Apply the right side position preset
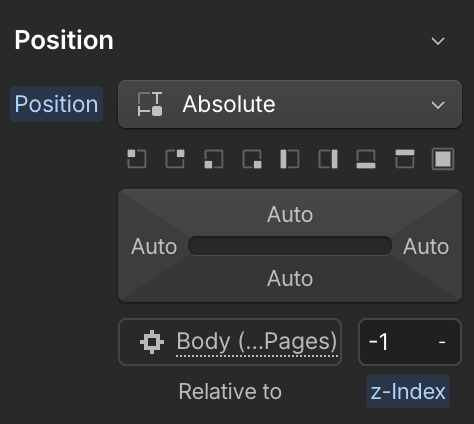The height and width of the screenshot is (424, 474). (x=328, y=159)
